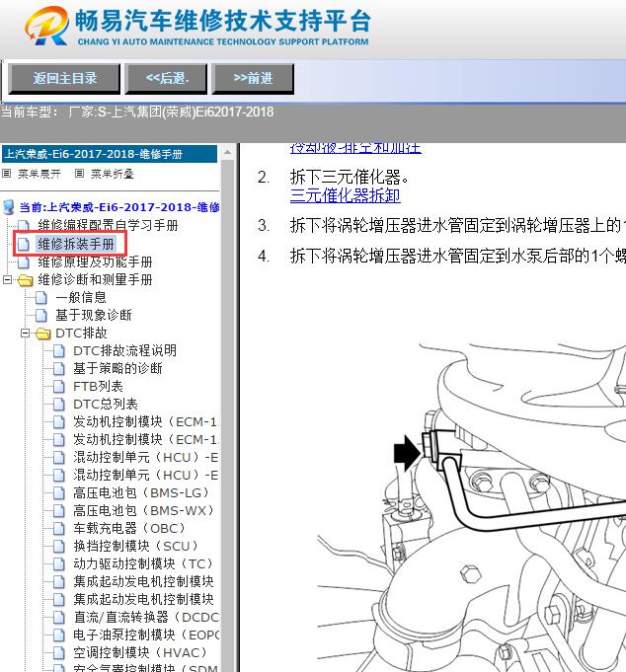Click page icon beside DTC排故流程说明

[58, 351]
